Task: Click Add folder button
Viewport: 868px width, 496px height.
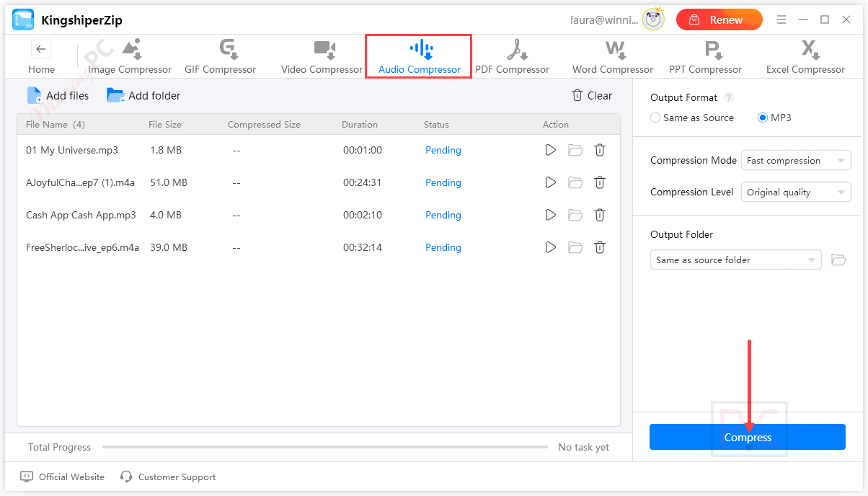Action: coord(143,95)
